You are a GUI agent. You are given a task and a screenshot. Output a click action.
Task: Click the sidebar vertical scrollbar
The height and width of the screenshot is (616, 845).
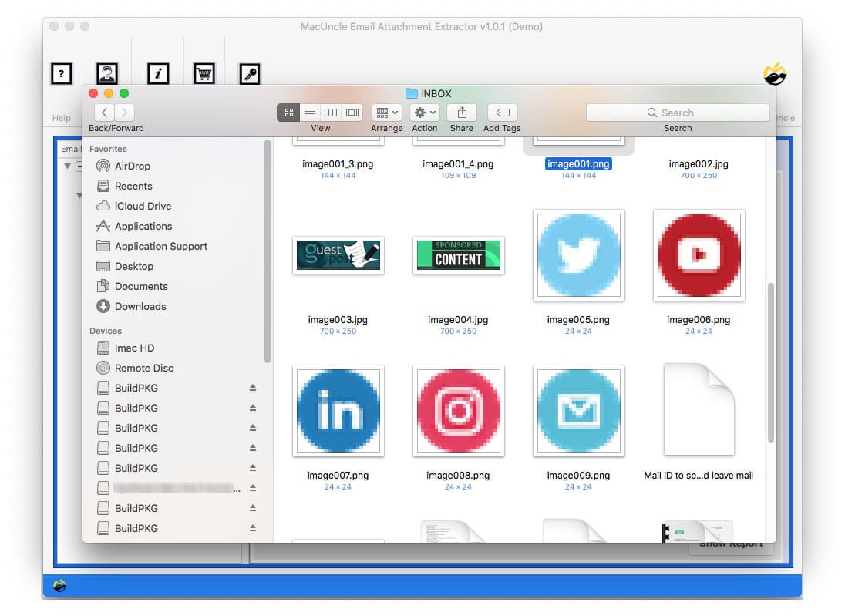(267, 251)
